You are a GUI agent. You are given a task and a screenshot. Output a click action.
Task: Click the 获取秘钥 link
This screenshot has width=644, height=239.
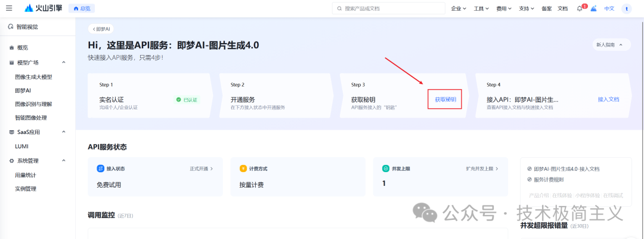coord(445,100)
